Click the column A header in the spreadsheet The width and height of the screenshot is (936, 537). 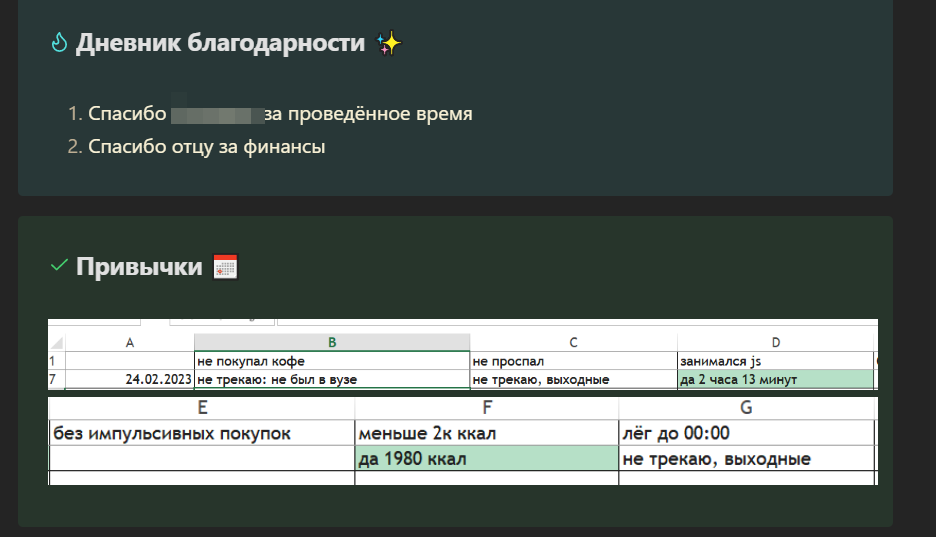[130, 342]
